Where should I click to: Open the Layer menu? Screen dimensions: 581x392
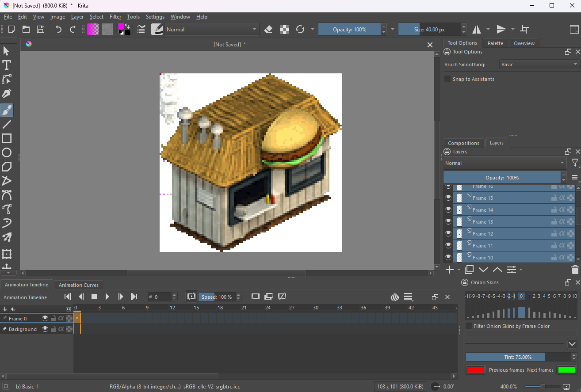click(x=77, y=17)
